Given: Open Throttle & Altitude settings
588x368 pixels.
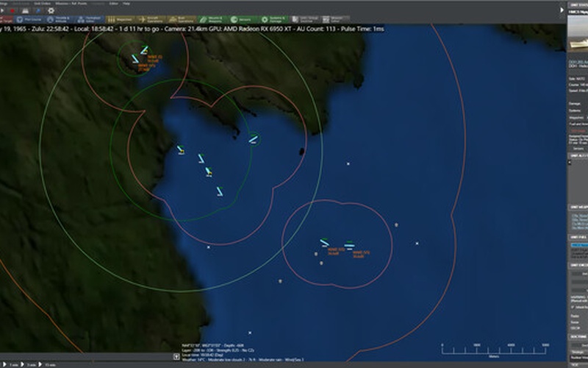Looking at the screenshot, I should 60,19.
